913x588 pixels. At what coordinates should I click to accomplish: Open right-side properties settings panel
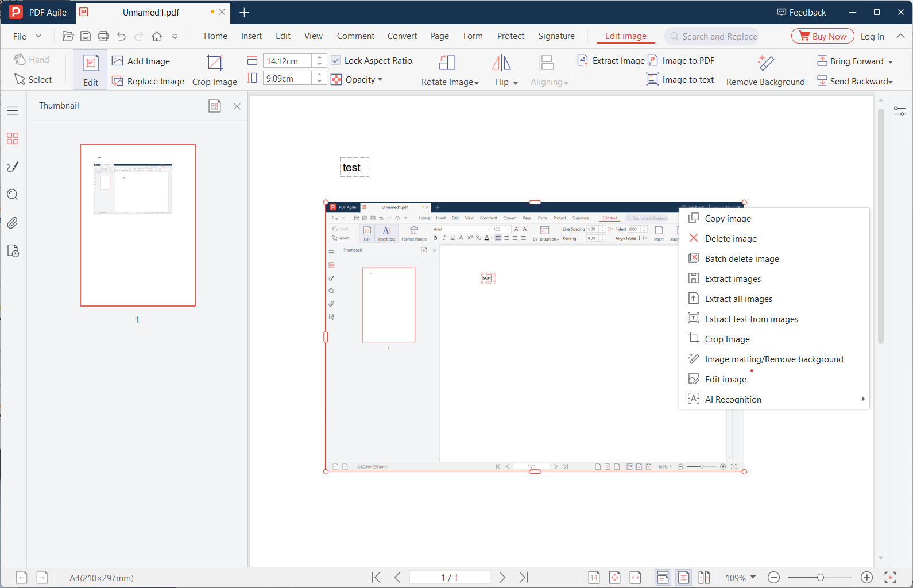[900, 111]
